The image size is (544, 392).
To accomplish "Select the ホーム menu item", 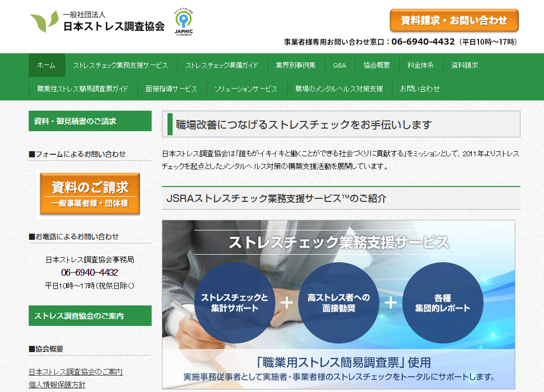I will [x=47, y=65].
